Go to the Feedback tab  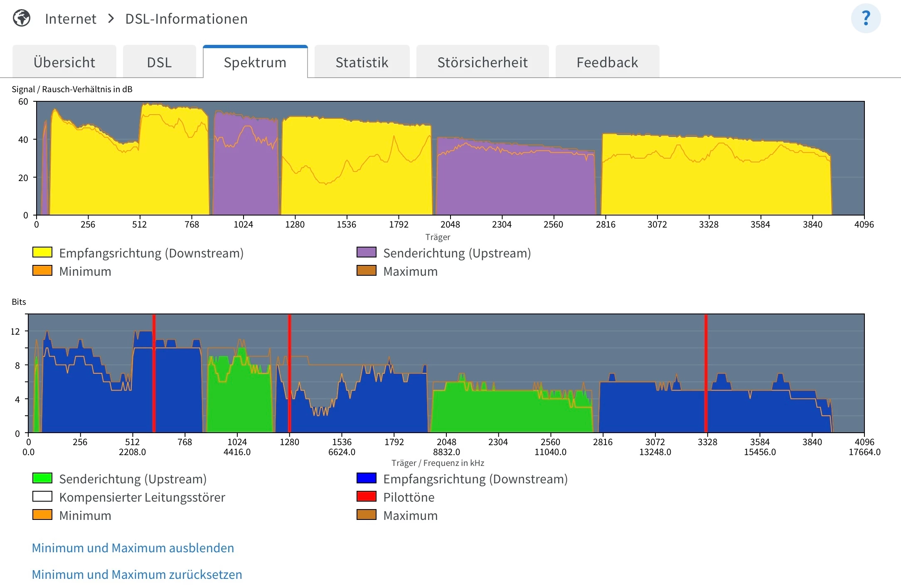tap(607, 62)
